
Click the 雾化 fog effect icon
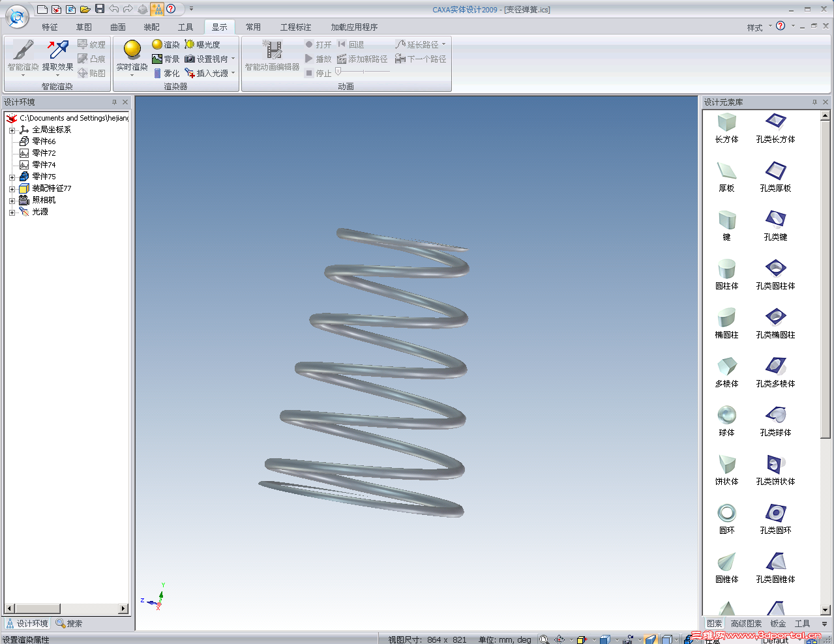coord(157,73)
